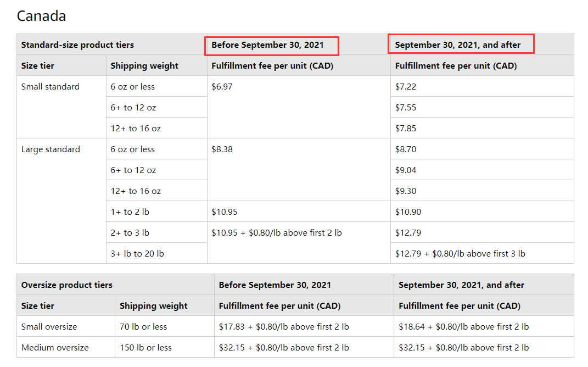Click the 'Small standard' size tier cell
Viewport: 588px width, 367px height.
point(61,107)
